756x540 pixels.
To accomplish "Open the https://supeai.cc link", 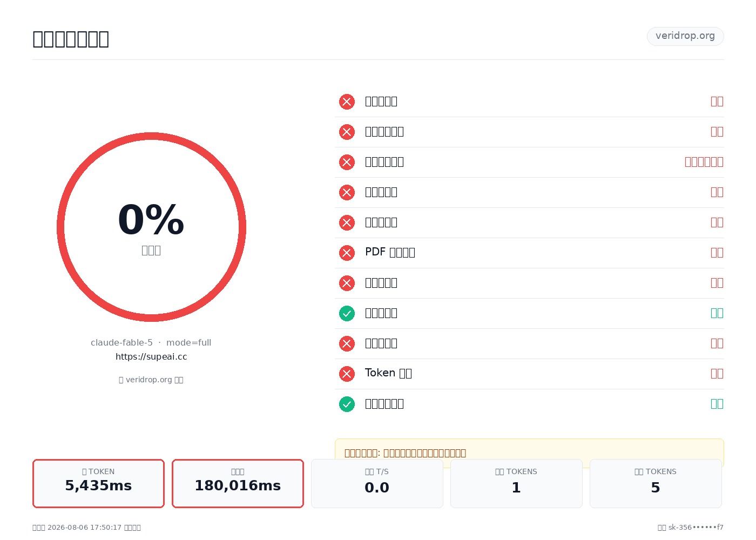I will point(151,356).
